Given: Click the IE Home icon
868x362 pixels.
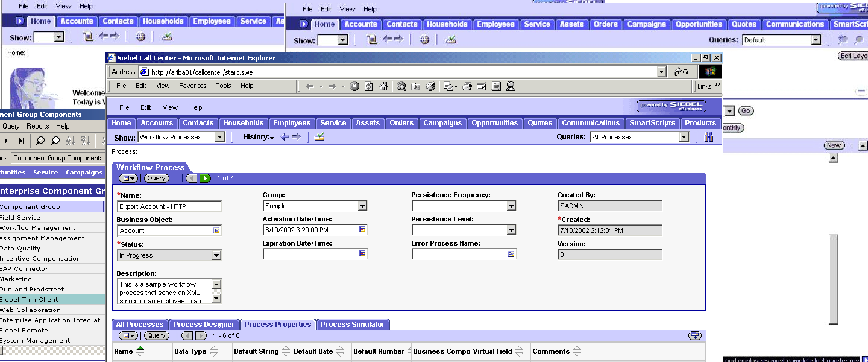Looking at the screenshot, I should coord(383,86).
